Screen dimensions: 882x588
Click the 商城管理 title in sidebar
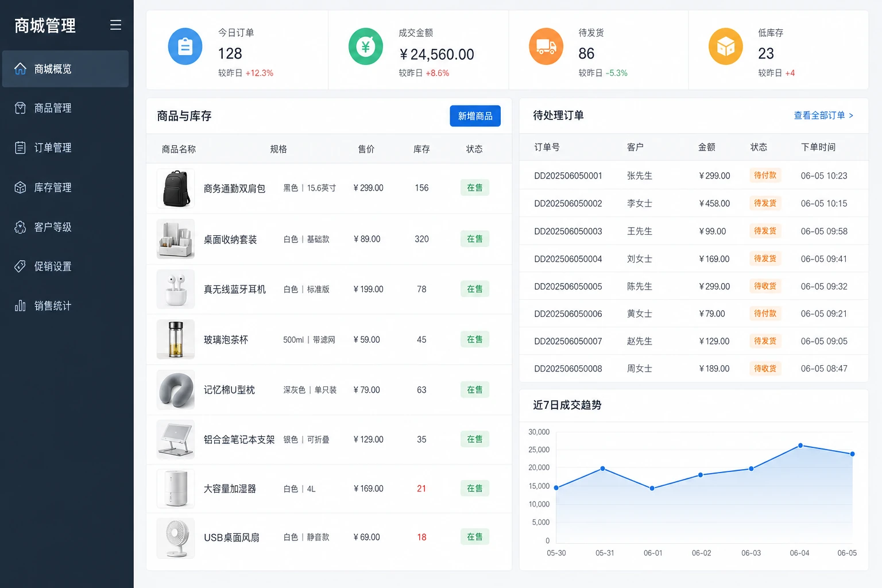[45, 25]
